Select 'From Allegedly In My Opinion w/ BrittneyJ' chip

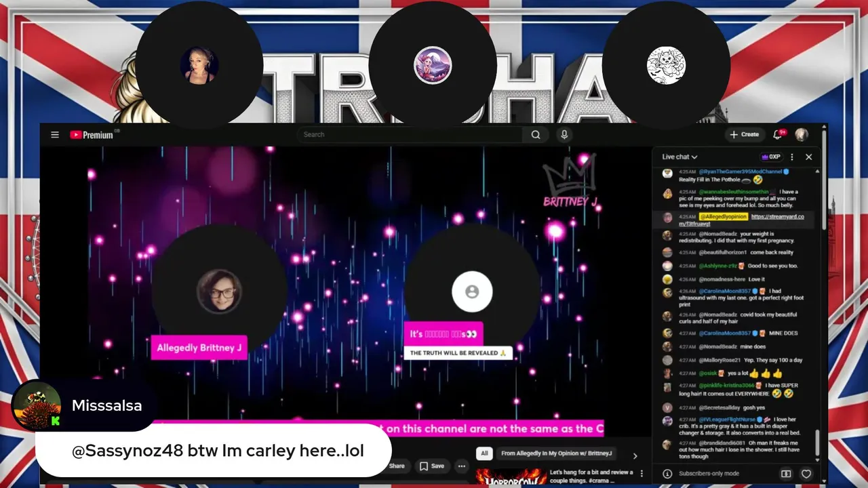557,453
